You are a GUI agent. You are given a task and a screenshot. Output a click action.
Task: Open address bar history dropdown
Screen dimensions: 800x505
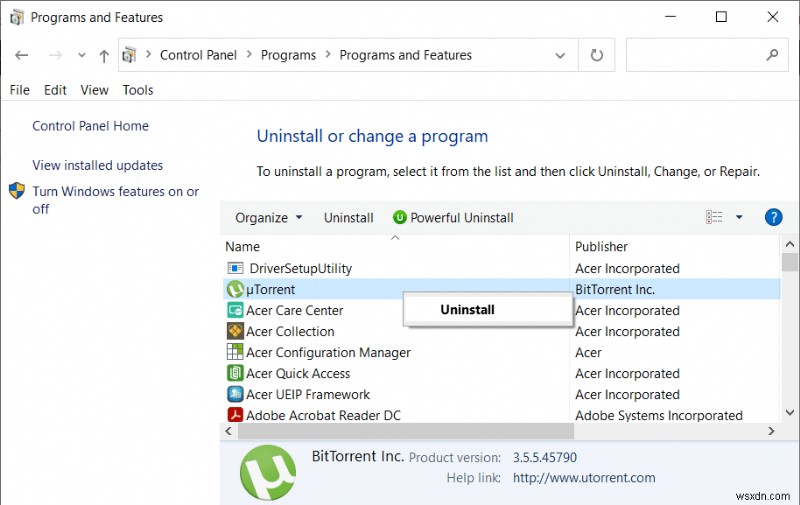[560, 55]
